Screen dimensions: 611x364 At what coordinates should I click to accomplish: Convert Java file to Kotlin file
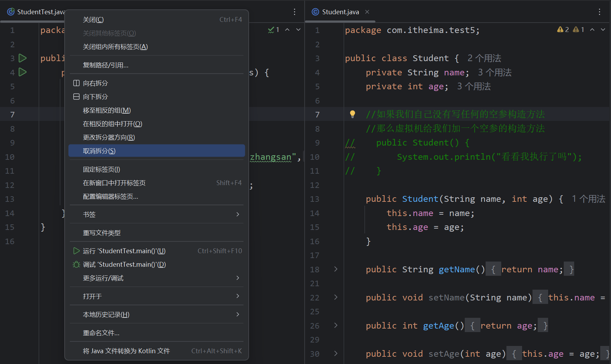click(157, 351)
